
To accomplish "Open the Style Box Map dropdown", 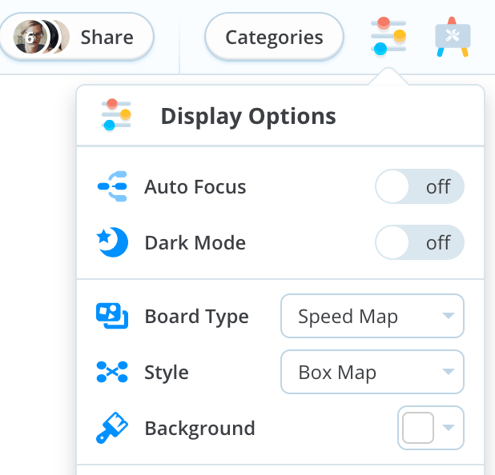I will tap(372, 372).
